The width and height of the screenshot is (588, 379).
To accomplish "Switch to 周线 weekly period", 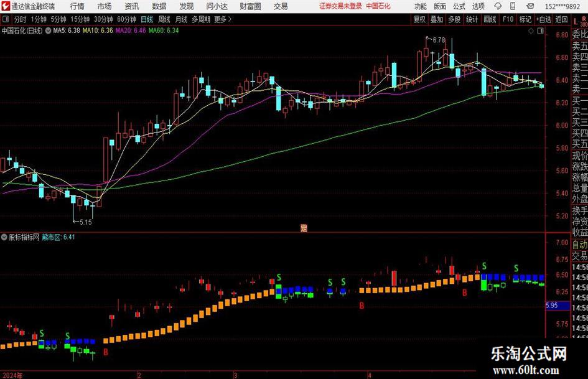I will click(164, 19).
